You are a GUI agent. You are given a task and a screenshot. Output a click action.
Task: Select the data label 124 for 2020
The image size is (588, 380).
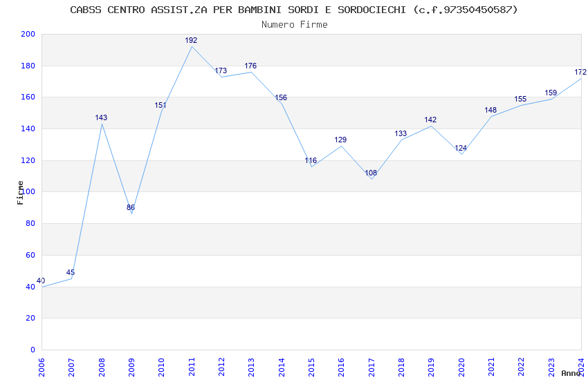pyautogui.click(x=461, y=148)
